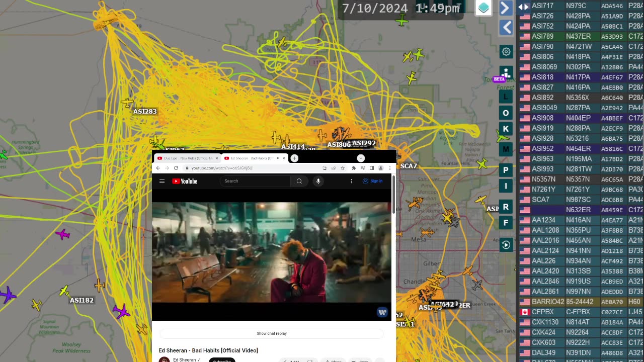The width and height of the screenshot is (644, 362).
Task: Click the column resize arrows in aircraft table
Action: tap(524, 7)
